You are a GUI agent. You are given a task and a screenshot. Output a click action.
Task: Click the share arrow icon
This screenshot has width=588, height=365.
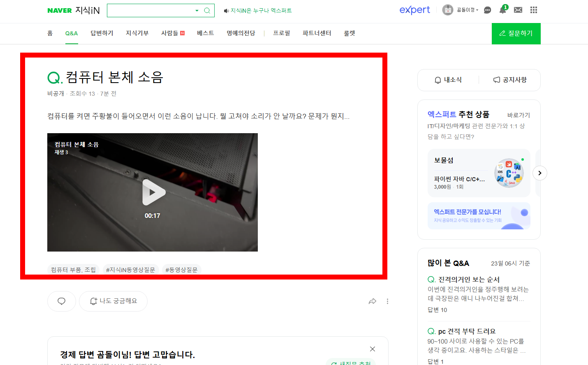pyautogui.click(x=373, y=301)
